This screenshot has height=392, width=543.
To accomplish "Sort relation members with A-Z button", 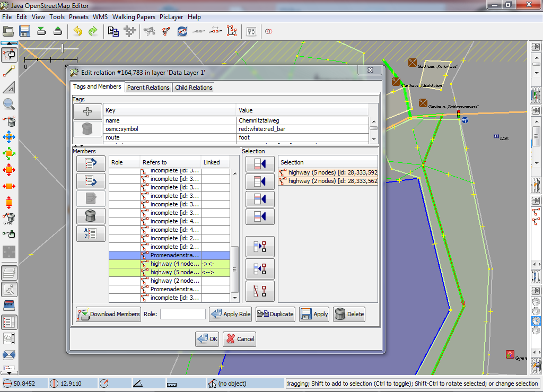I will [91, 234].
